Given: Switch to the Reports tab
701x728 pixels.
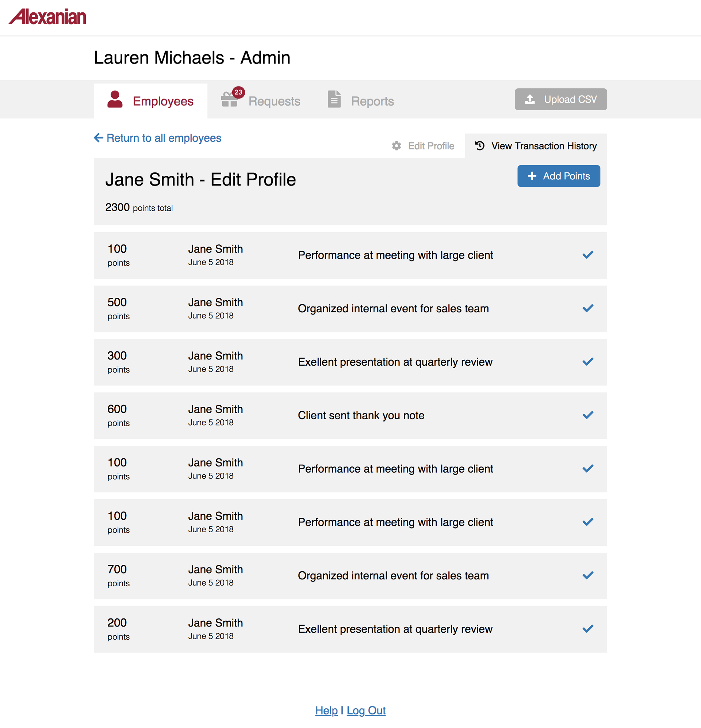Looking at the screenshot, I should point(360,101).
